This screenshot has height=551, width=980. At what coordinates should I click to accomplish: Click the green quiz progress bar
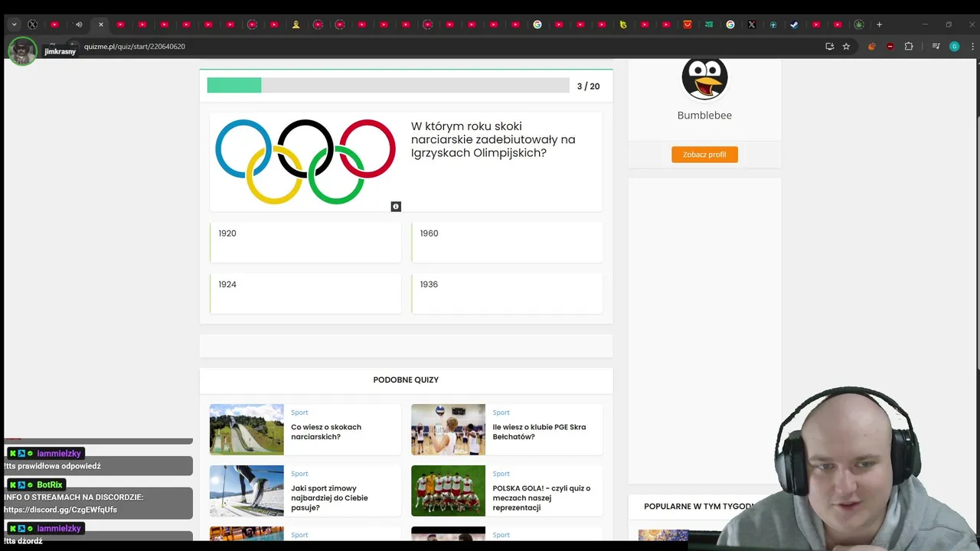234,86
